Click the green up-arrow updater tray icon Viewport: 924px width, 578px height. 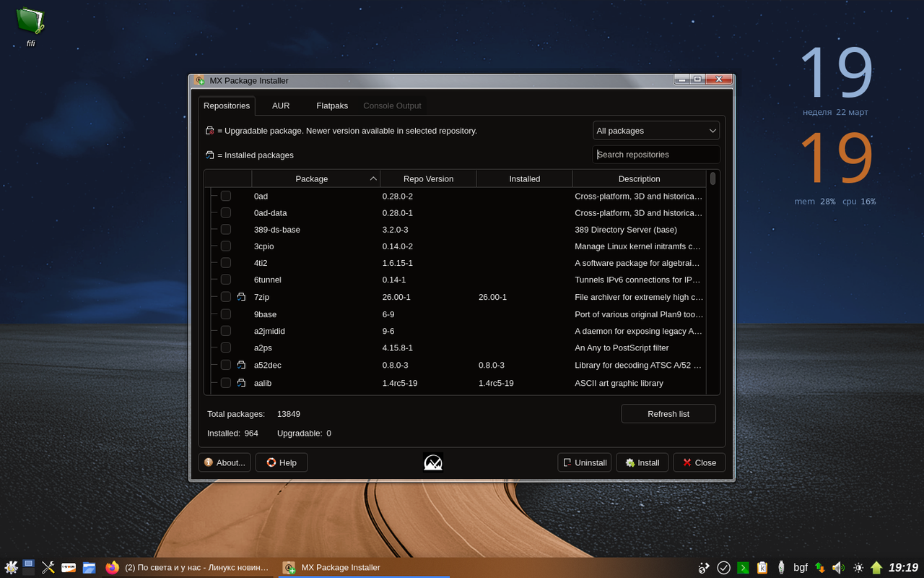(x=876, y=567)
